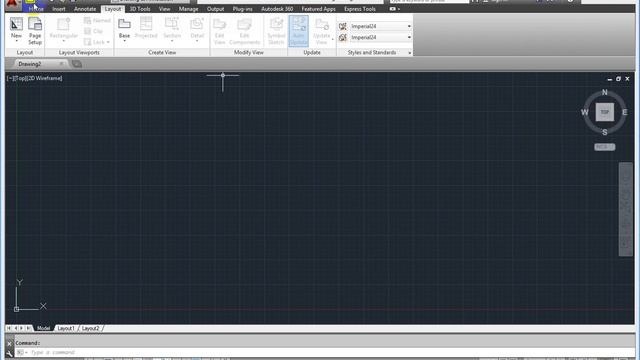The width and height of the screenshot is (640, 360).
Task: Switch to the View ribbon tab
Action: coord(164,9)
